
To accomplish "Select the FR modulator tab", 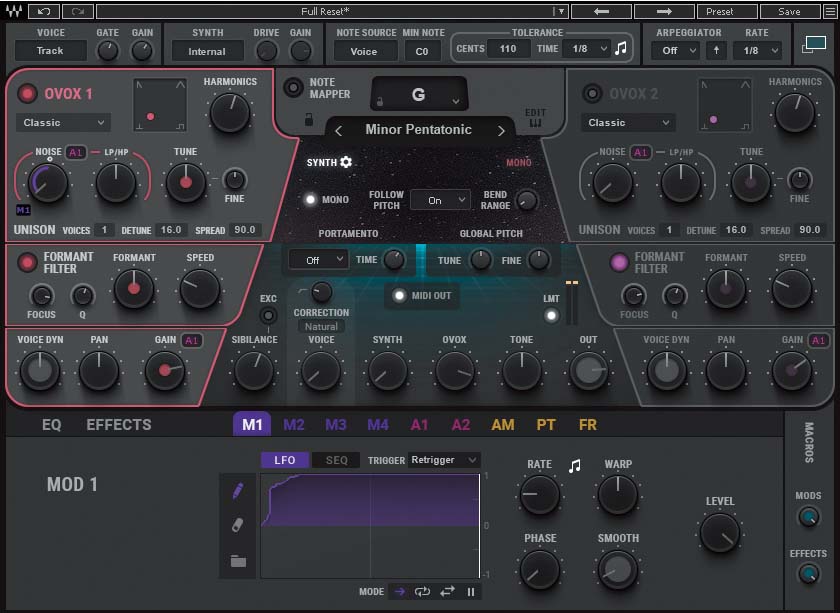I will 588,425.
